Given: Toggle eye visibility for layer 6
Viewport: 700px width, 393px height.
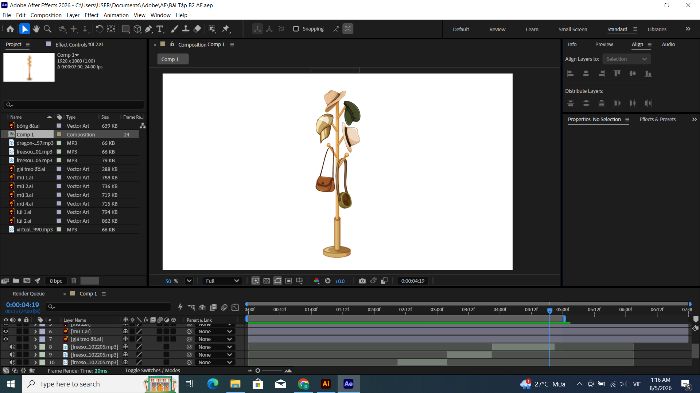Looking at the screenshot, I should (6, 331).
